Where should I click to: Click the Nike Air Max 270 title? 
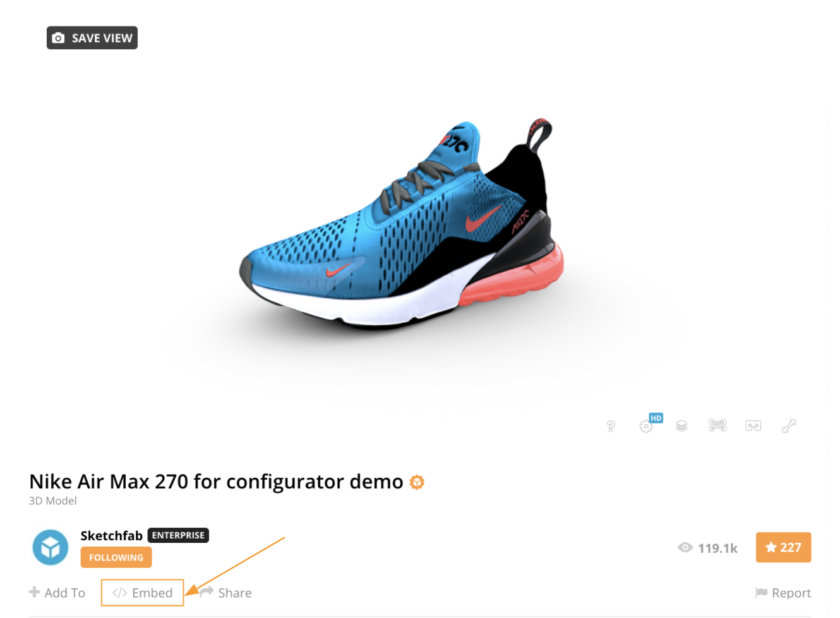[x=216, y=482]
